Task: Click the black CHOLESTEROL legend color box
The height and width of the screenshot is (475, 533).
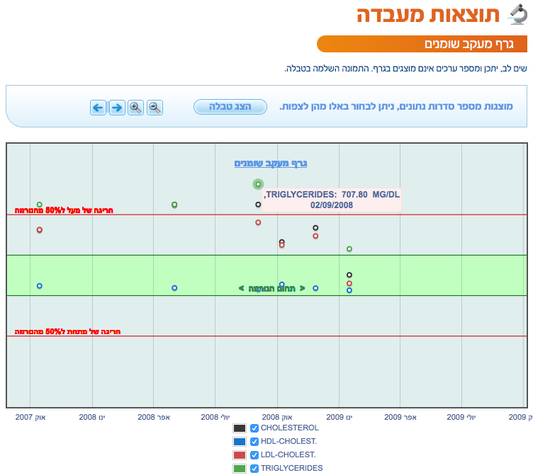Action: tap(240, 428)
